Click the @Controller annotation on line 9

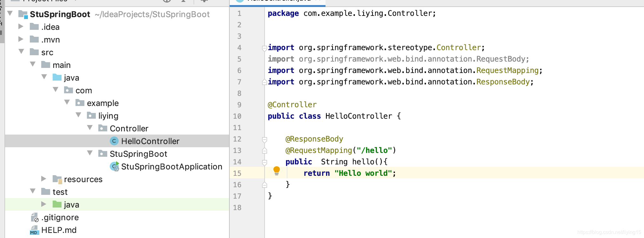click(292, 105)
